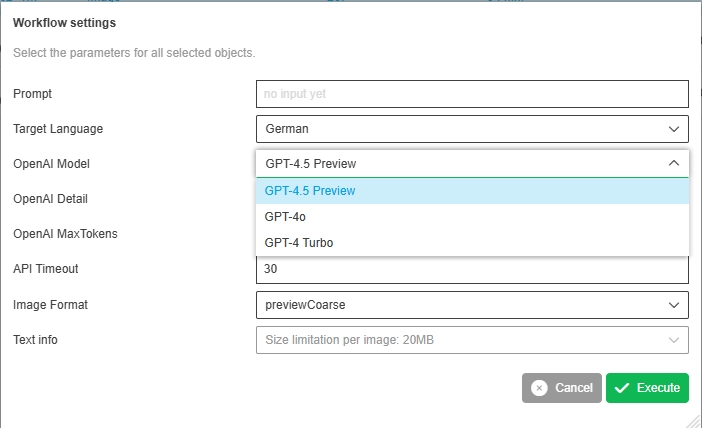Click the Target Language label
The height and width of the screenshot is (428, 702).
[x=58, y=129]
